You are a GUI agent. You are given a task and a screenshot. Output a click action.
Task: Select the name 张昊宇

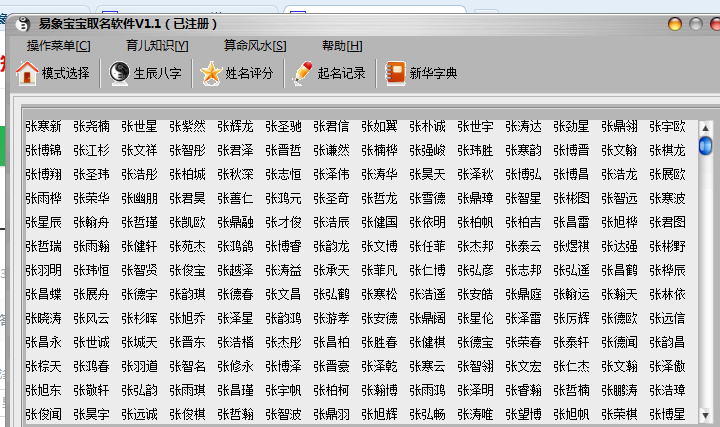pyautogui.click(x=91, y=415)
